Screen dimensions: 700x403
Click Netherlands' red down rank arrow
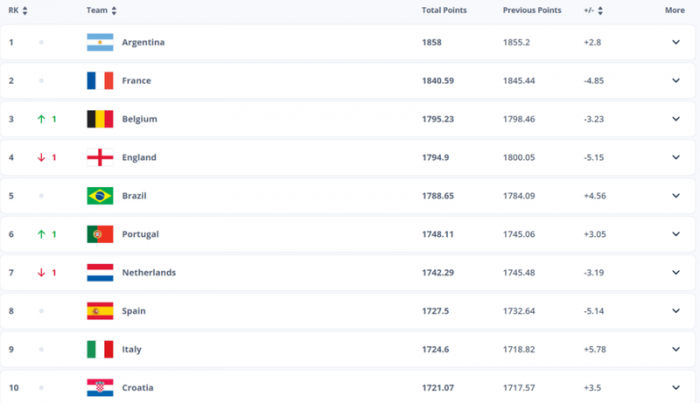[41, 272]
